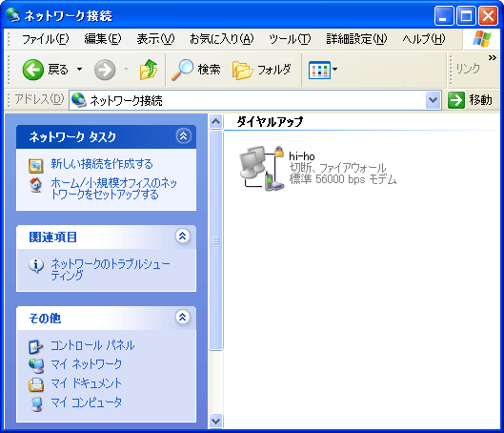The width and height of the screenshot is (504, 433).
Task: Open the Back button history dropdown
Action: tap(79, 70)
